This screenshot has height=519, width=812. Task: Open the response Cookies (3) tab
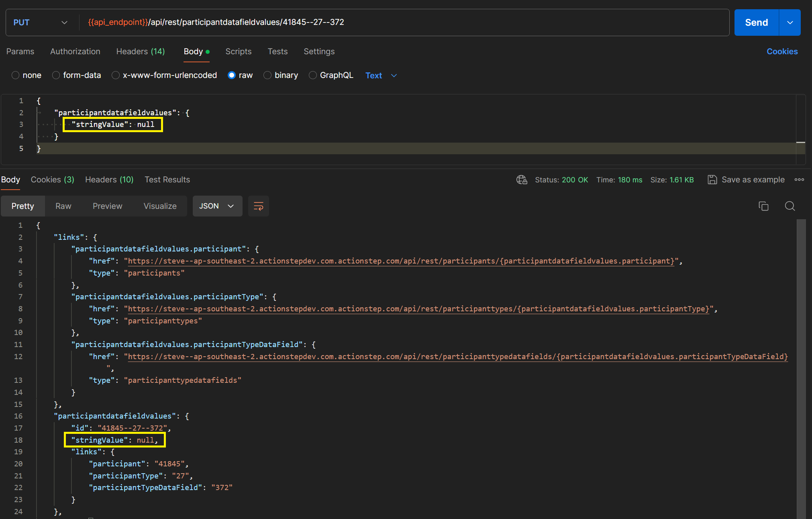[x=53, y=180]
